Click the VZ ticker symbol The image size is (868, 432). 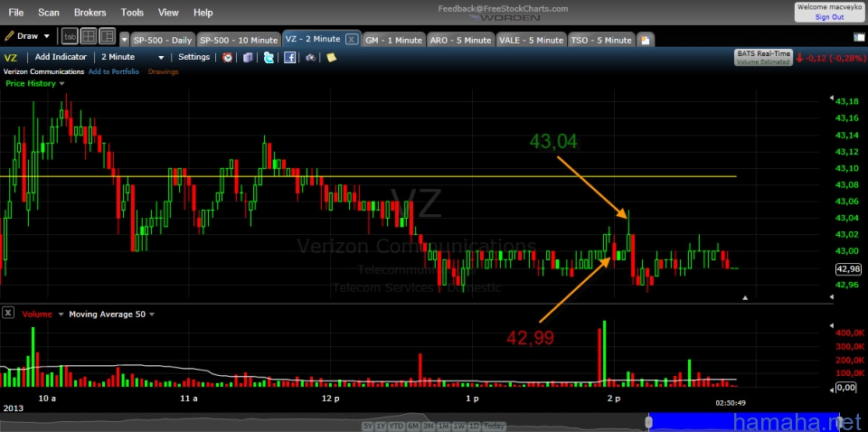click(x=11, y=57)
